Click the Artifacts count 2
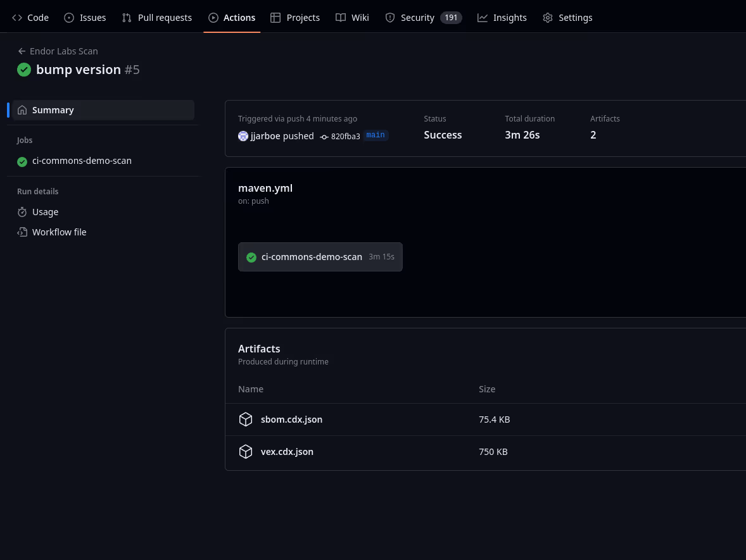Image resolution: width=746 pixels, height=560 pixels. click(x=593, y=135)
